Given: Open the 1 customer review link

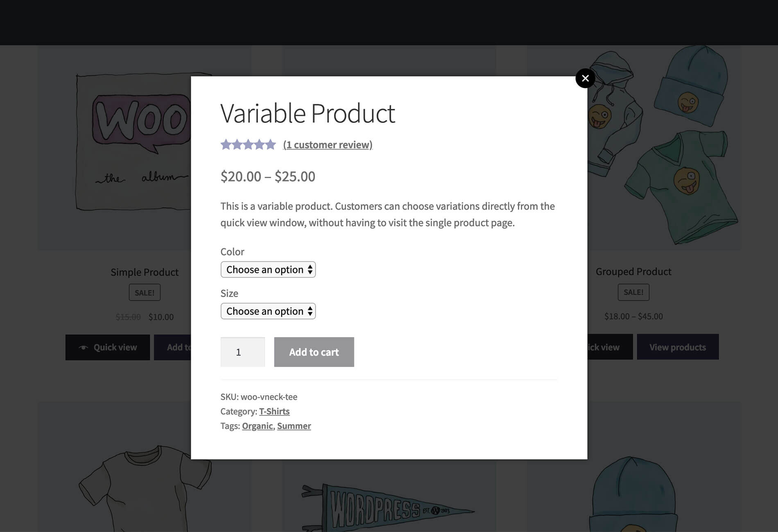Looking at the screenshot, I should point(328,145).
